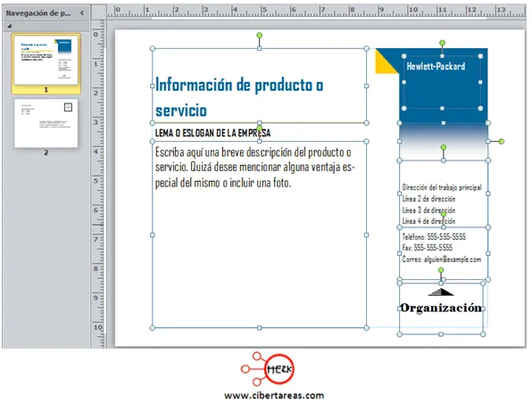
Task: Click 'Dirección del trabajo principal' line
Action: tap(442, 187)
